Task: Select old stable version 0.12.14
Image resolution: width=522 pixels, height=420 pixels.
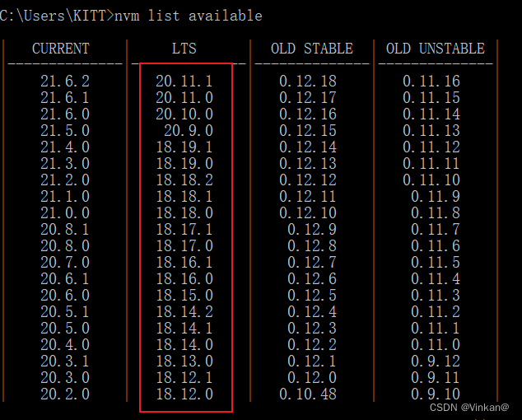Action: pyautogui.click(x=308, y=147)
